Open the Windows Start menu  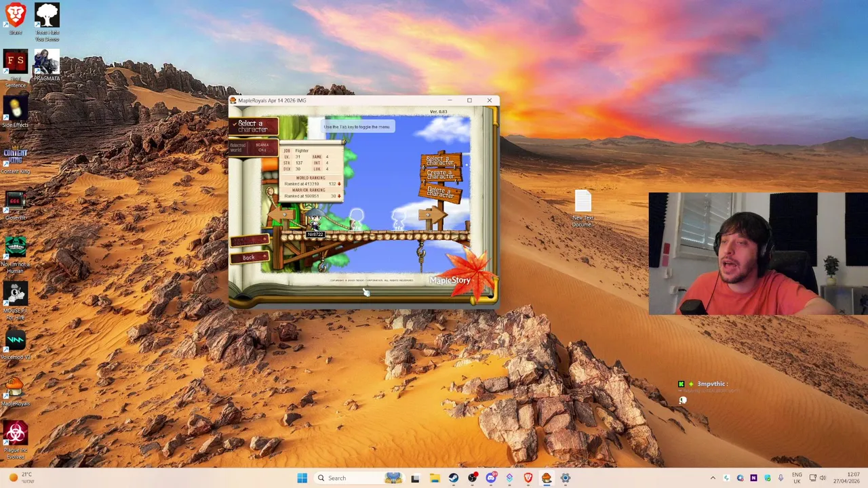coord(302,478)
